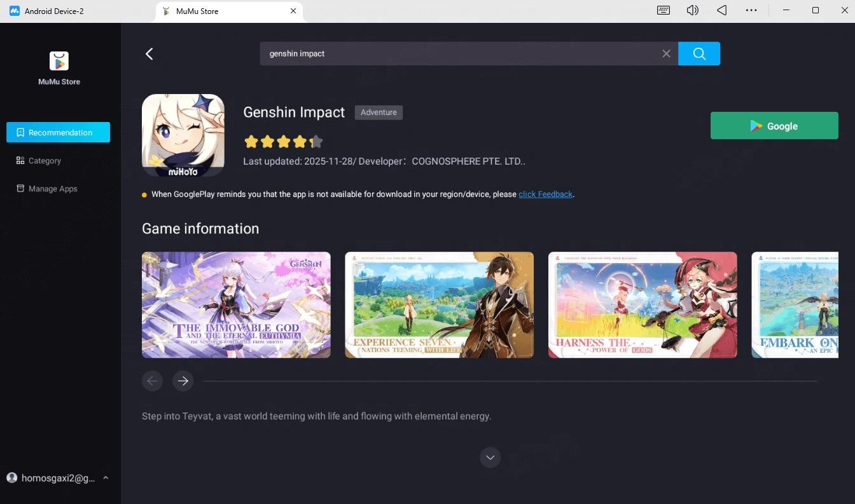Open the Immovable God screenshot thumbnail
Image resolution: width=855 pixels, height=504 pixels.
[236, 305]
